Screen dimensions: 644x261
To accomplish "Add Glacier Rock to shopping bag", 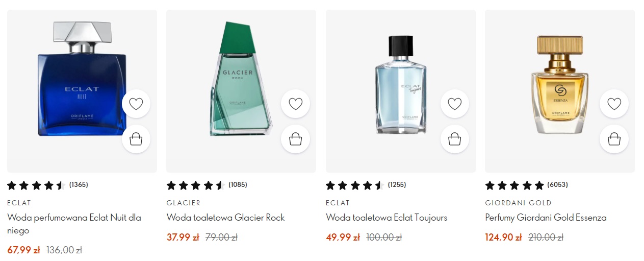I will click(x=296, y=139).
